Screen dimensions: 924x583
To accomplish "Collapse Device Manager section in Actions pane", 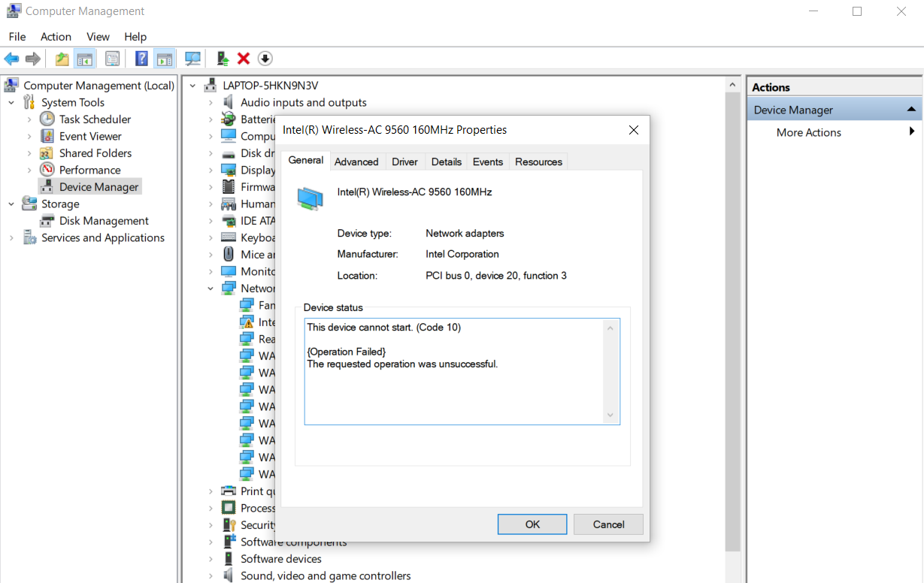I will (x=911, y=110).
